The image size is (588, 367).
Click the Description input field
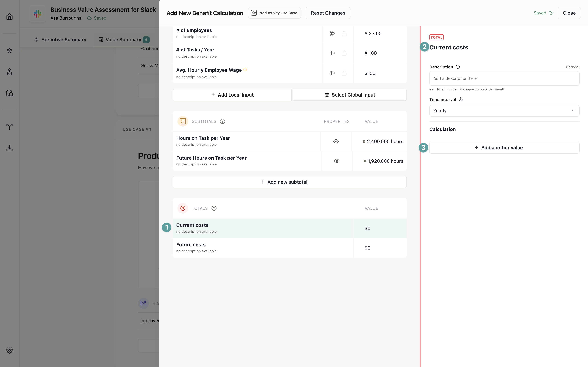click(504, 78)
